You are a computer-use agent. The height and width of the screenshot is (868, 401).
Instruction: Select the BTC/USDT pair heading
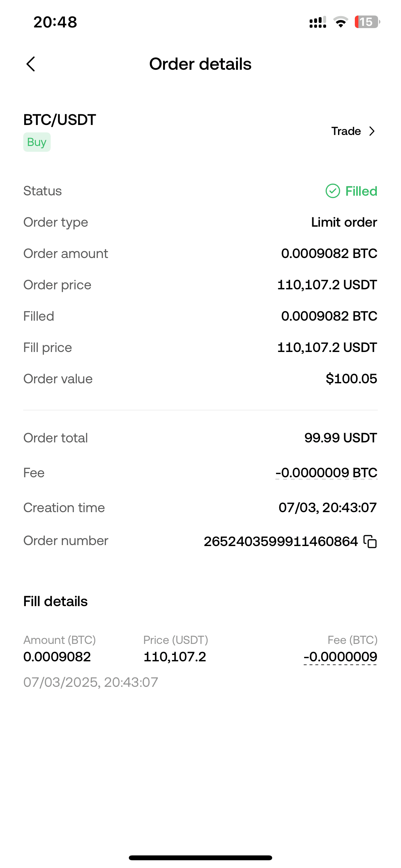(x=60, y=120)
